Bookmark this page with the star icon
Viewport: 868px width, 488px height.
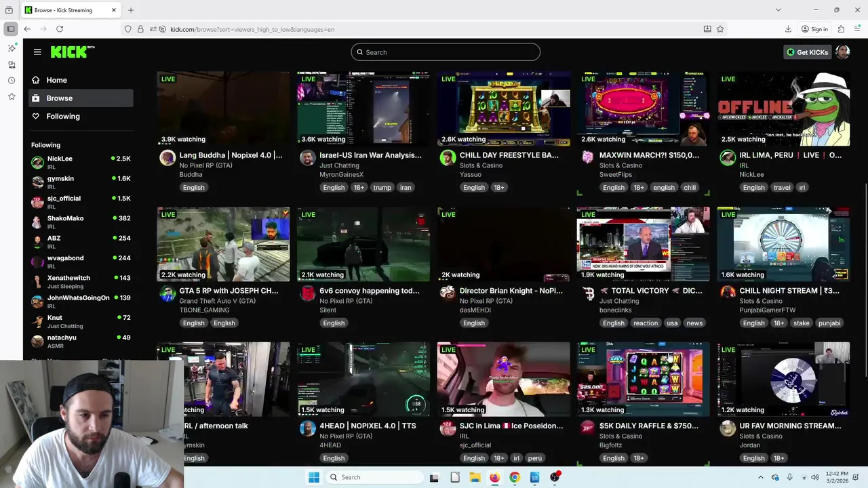click(720, 29)
